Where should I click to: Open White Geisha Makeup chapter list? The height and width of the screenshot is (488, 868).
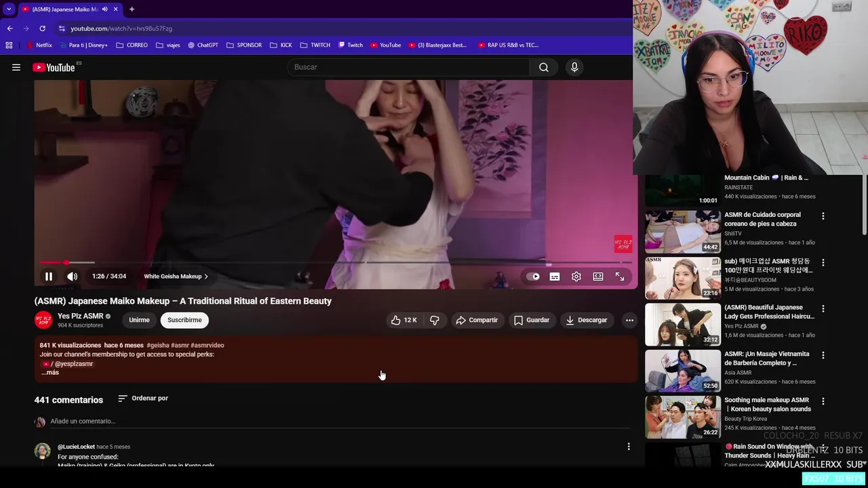pyautogui.click(x=176, y=277)
